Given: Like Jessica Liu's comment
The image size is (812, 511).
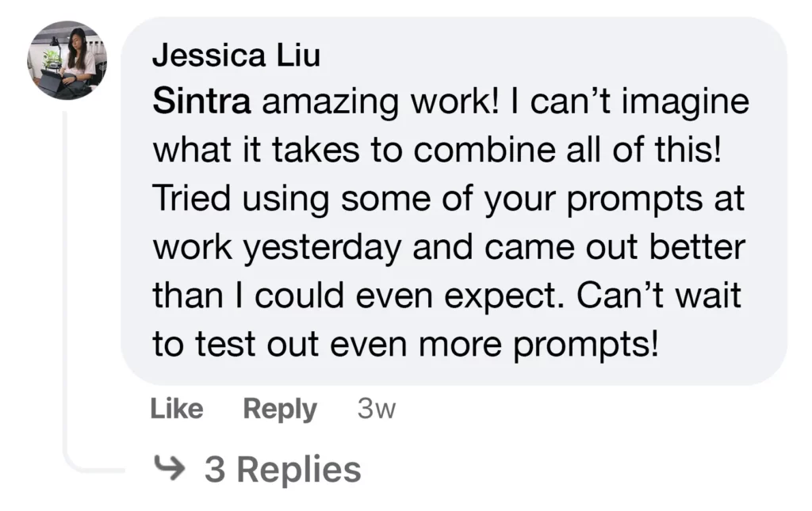Looking at the screenshot, I should point(177,409).
